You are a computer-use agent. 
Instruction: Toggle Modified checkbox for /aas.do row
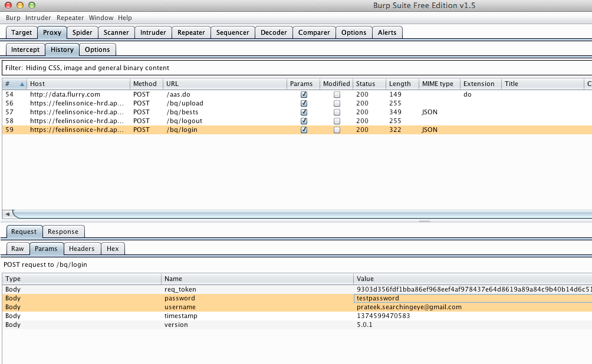pos(337,94)
